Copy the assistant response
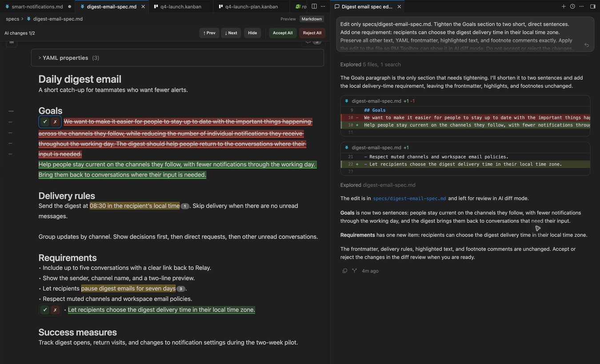 [x=345, y=271]
